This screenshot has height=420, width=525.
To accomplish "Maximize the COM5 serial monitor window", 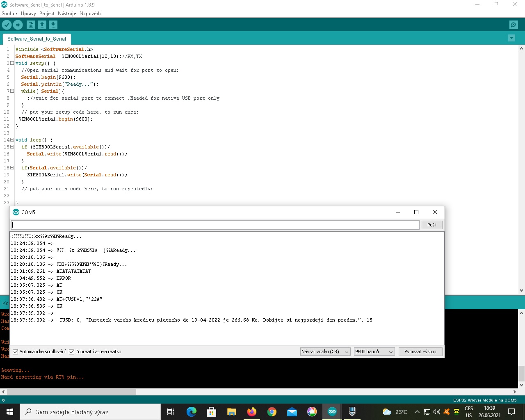I will pyautogui.click(x=416, y=212).
